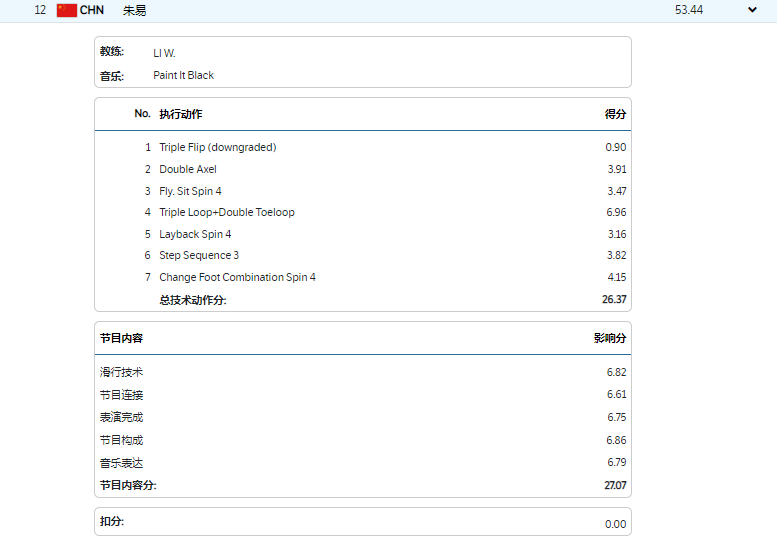Screen dimensions: 778x537
Task: Click the 节目内容 section header
Action: (x=121, y=338)
